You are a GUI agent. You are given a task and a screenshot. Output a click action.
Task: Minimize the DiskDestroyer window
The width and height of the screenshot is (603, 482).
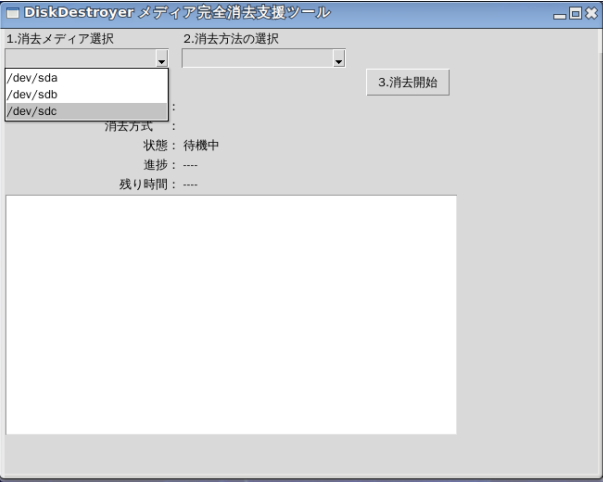(x=560, y=15)
